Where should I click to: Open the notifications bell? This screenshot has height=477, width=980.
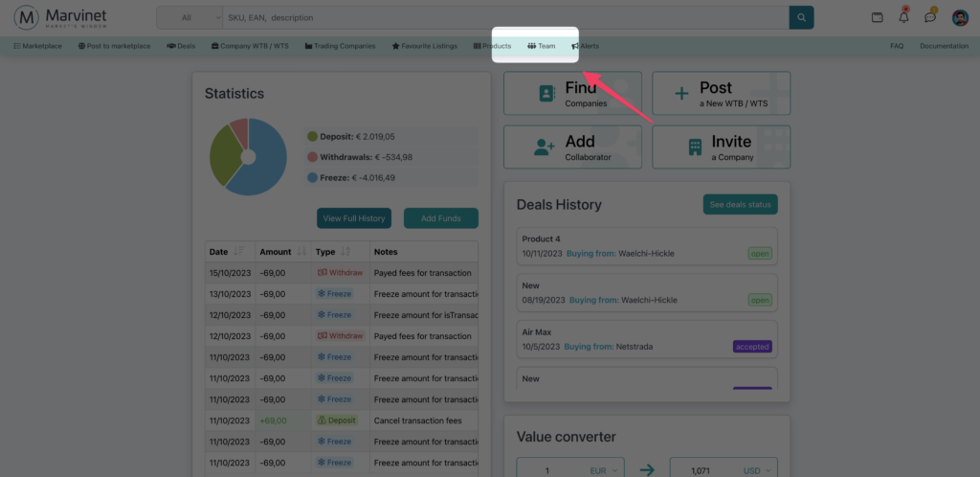tap(903, 17)
